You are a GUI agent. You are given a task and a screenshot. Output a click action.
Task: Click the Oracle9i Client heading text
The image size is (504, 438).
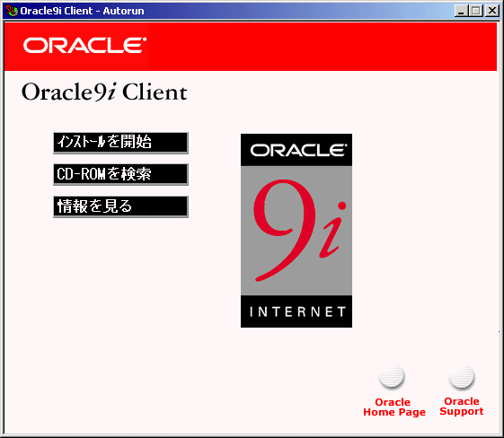(x=104, y=92)
